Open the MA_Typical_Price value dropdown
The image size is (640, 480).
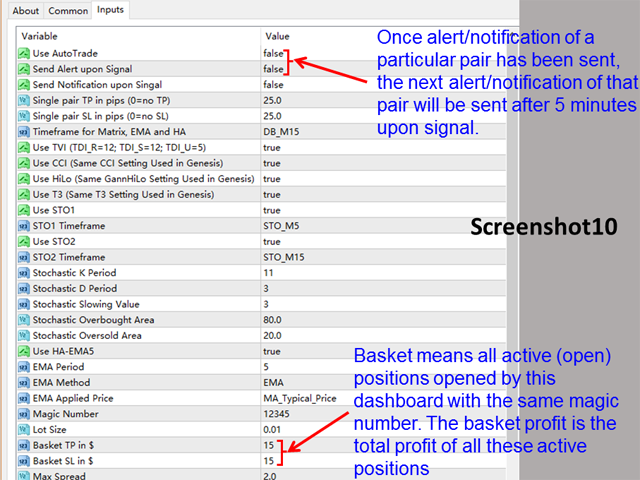click(x=300, y=398)
